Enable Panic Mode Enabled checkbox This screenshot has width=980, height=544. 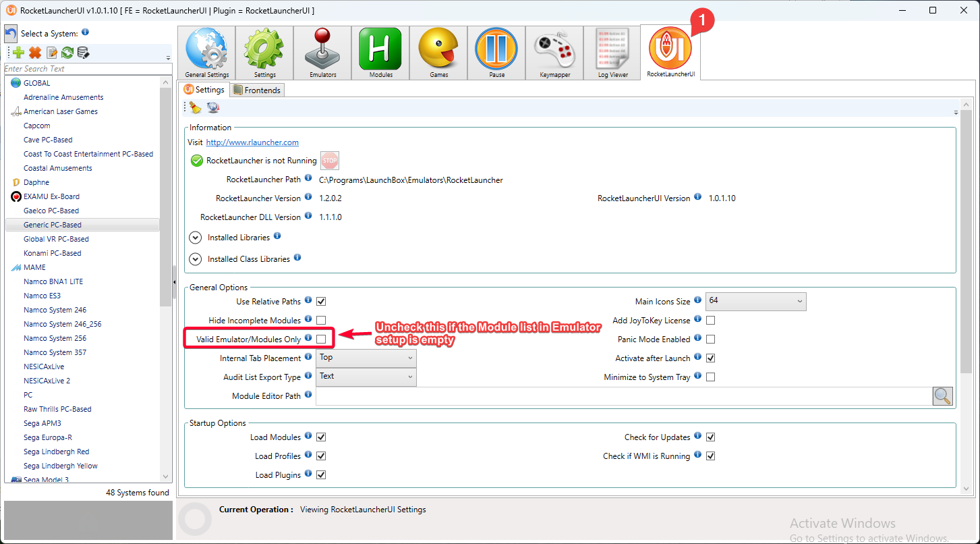coord(710,339)
